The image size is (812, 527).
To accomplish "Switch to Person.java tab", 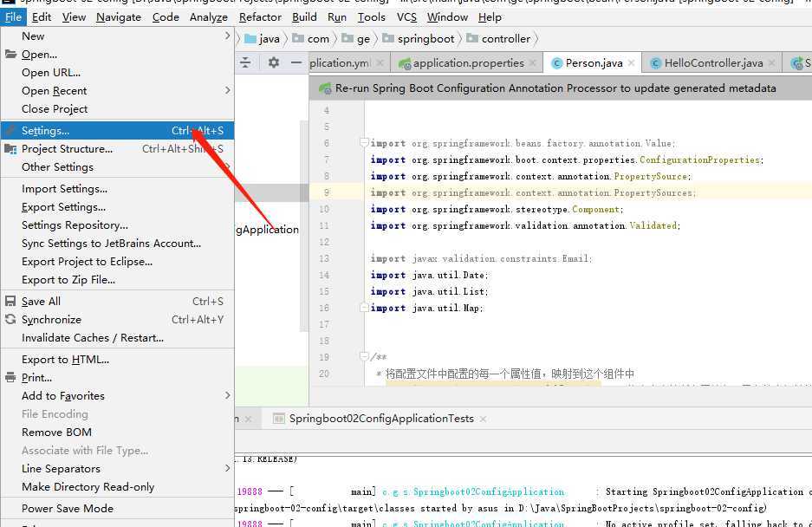I will 593,62.
